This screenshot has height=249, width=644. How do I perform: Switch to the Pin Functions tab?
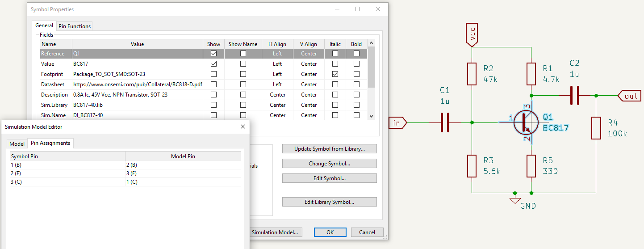coord(75,26)
